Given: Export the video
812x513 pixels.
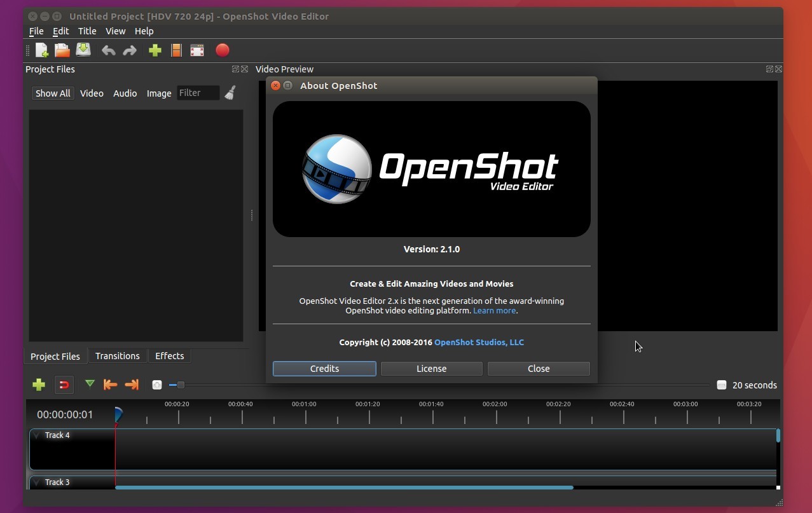Looking at the screenshot, I should pyautogui.click(x=222, y=50).
